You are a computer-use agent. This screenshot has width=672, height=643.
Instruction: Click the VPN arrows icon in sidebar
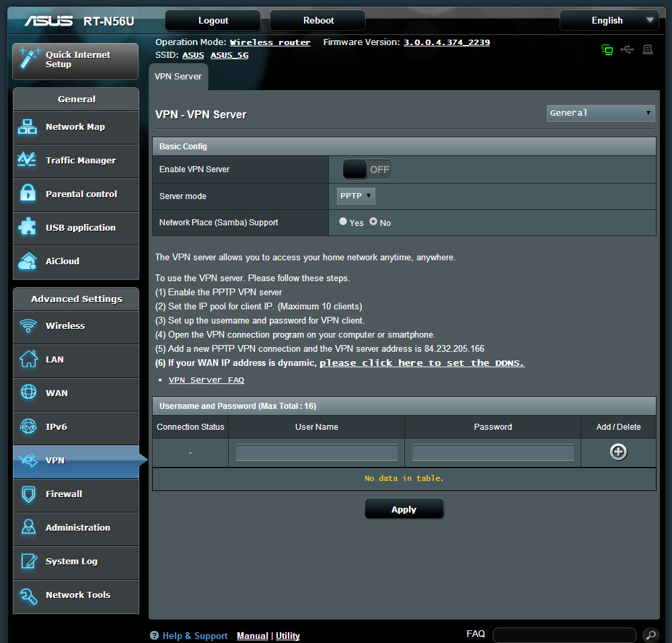(x=28, y=460)
